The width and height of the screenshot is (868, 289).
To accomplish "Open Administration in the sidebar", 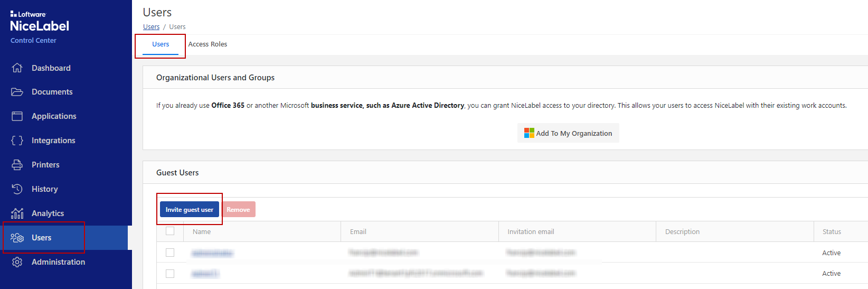I will [59, 262].
